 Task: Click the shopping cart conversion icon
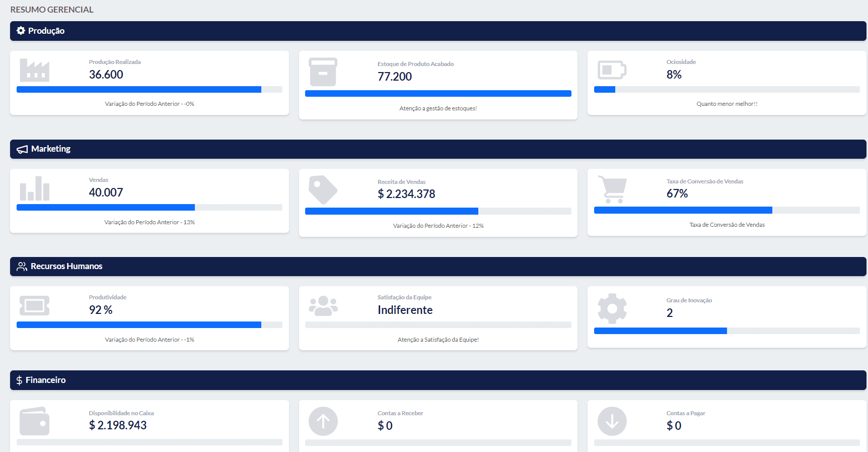click(612, 189)
